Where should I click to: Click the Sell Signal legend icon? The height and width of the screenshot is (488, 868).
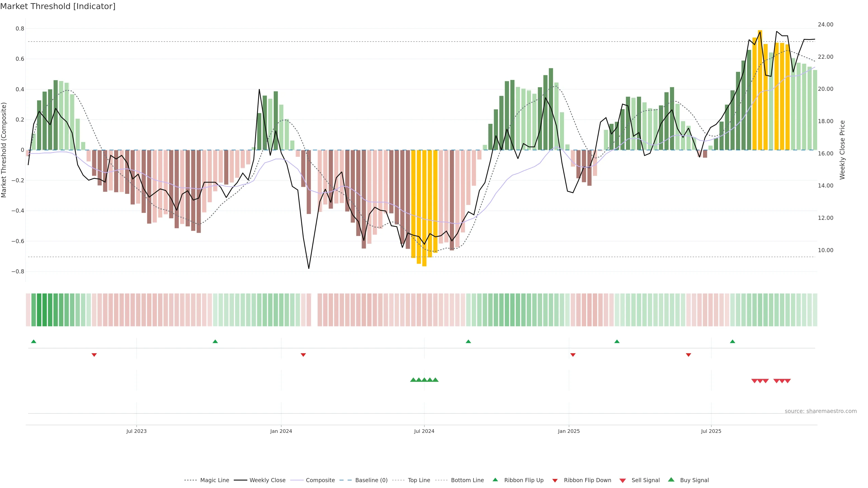(x=622, y=480)
